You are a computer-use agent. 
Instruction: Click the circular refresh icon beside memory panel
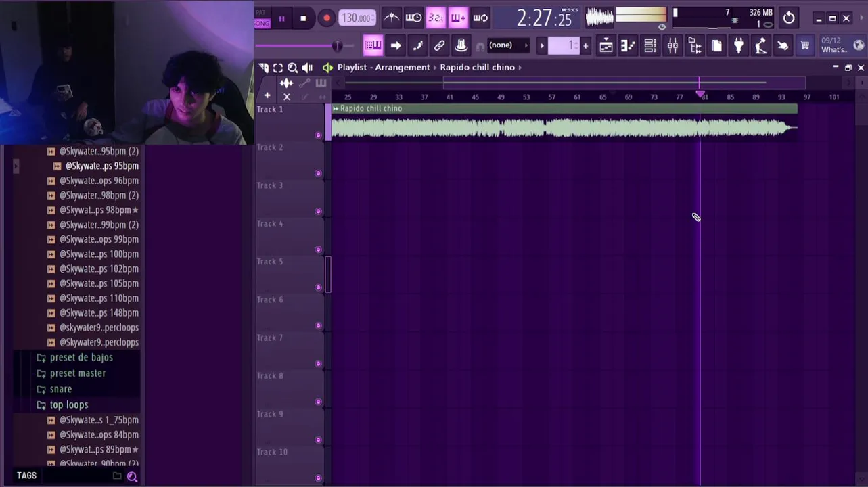[x=789, y=18]
